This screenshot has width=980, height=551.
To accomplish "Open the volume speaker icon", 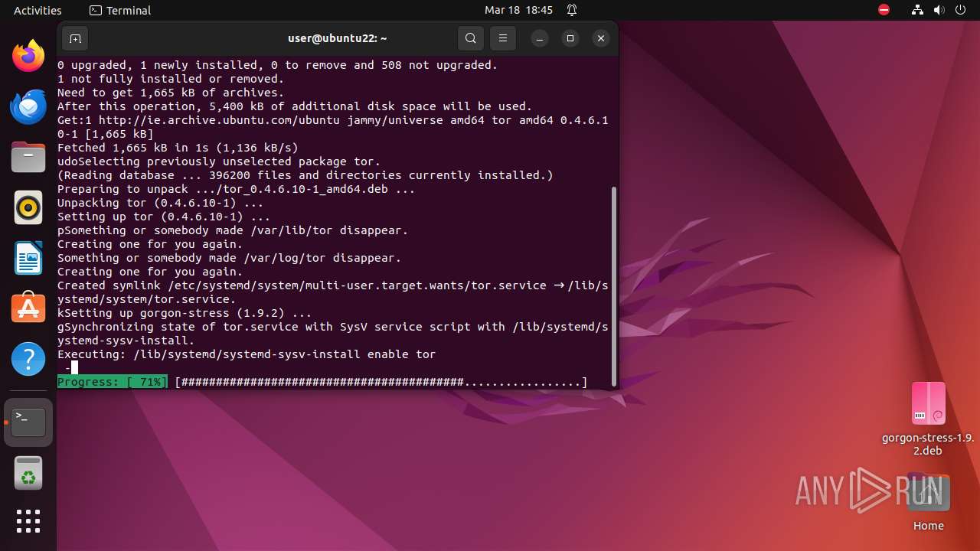I will 939,10.
